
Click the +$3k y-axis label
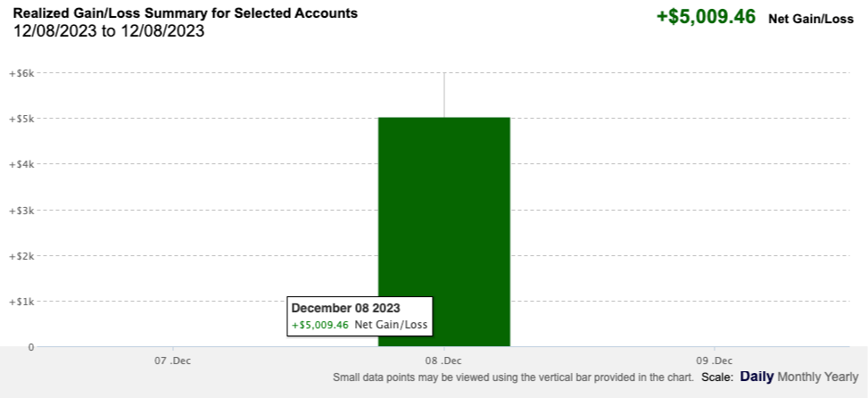pos(22,211)
